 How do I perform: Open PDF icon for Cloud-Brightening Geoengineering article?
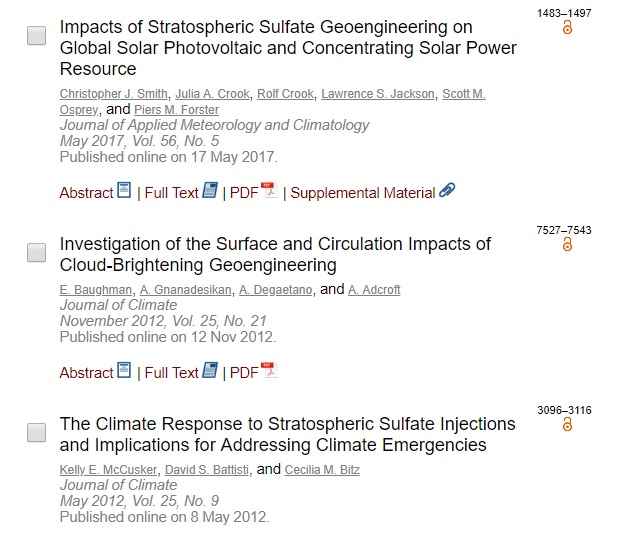click(x=269, y=370)
